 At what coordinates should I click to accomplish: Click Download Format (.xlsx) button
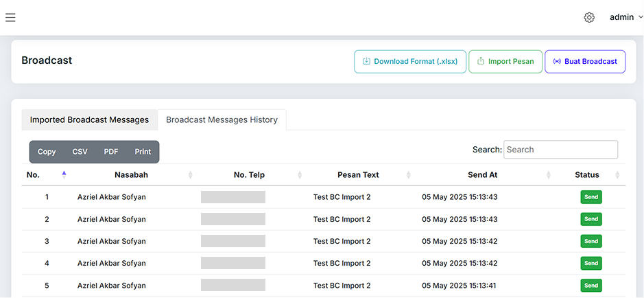(x=410, y=62)
